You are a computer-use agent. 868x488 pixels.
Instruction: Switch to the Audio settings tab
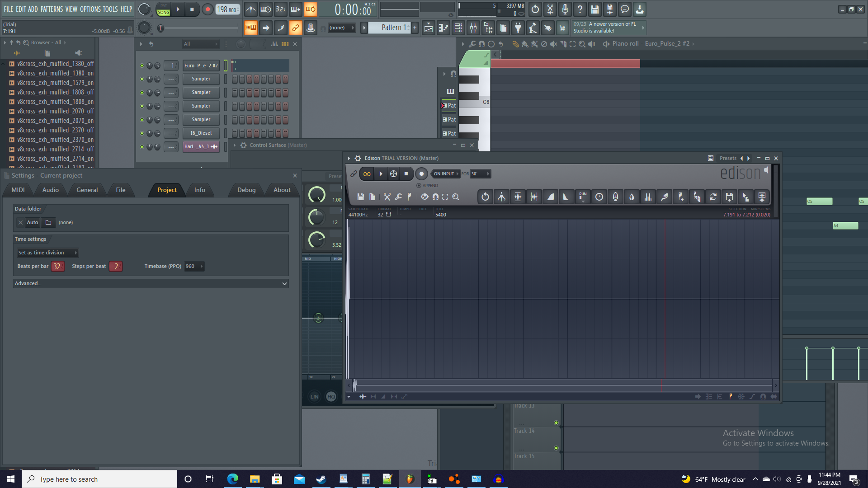(x=51, y=190)
